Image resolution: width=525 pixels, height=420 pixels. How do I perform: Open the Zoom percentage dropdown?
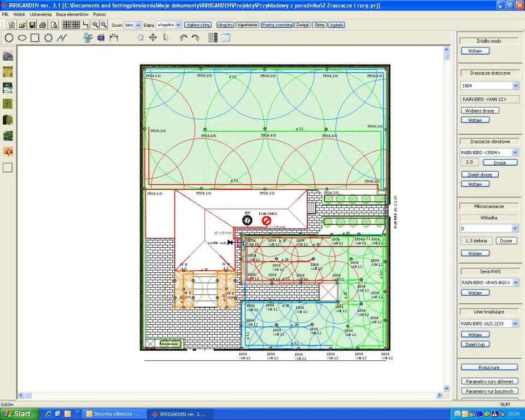tap(137, 25)
